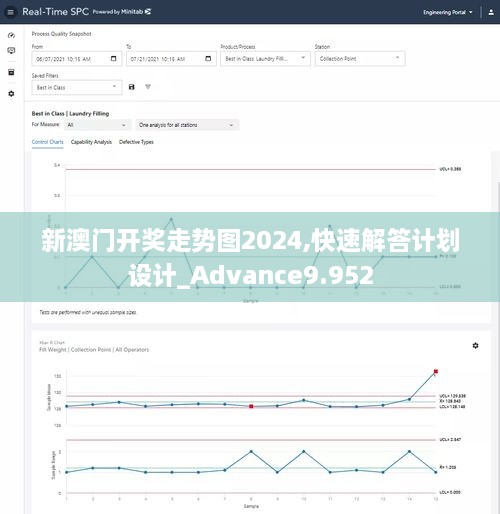This screenshot has width=500, height=514.
Task: Expand the Engineering Portal dropdown
Action: [x=448, y=12]
